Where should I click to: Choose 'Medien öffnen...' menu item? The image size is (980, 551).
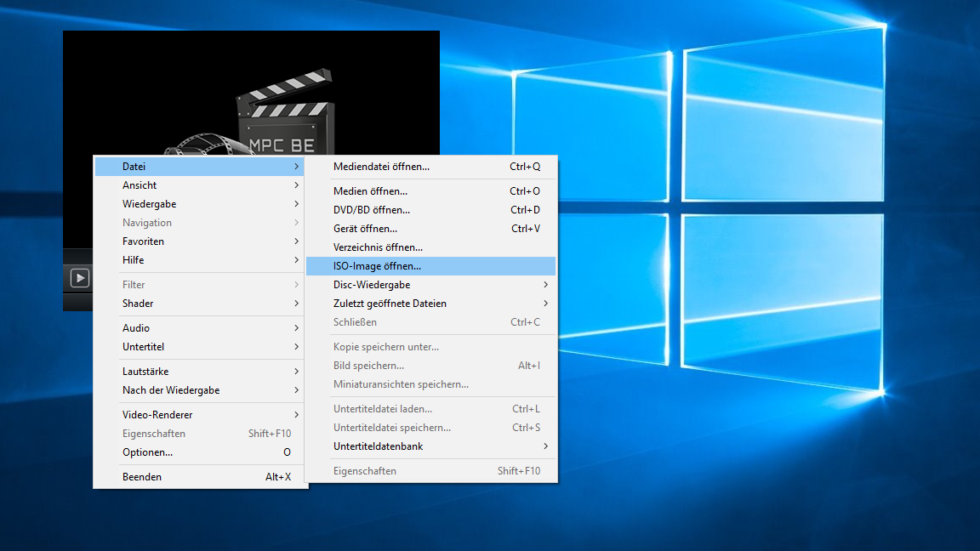[x=370, y=191]
